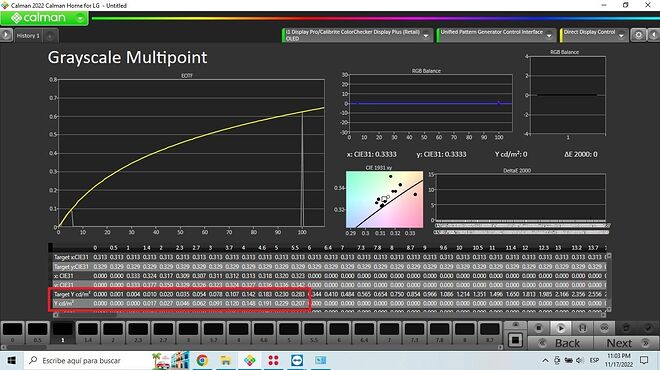This screenshot has height=370, width=660.
Task: Open settings gear in top toolbar
Action: point(638,35)
